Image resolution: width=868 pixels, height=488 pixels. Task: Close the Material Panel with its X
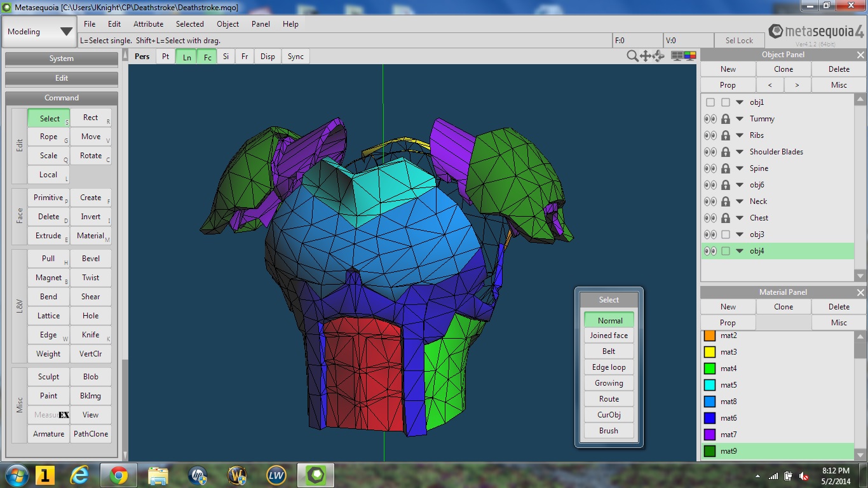[x=860, y=292]
